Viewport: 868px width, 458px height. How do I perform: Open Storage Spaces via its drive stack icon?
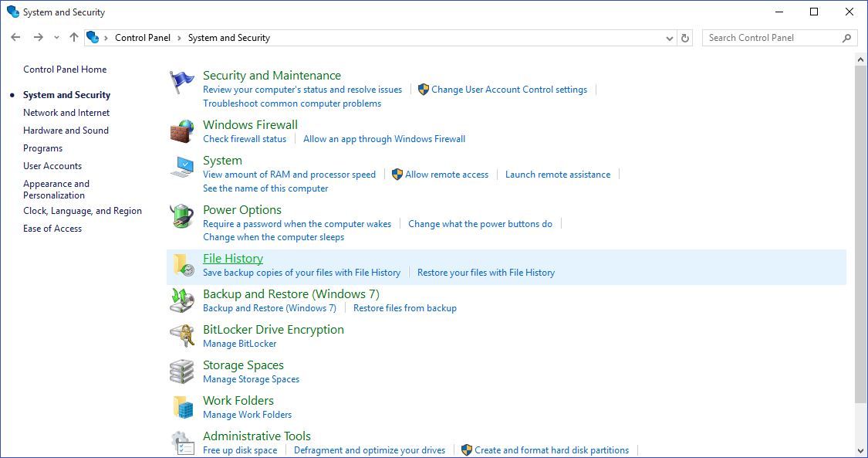181,371
